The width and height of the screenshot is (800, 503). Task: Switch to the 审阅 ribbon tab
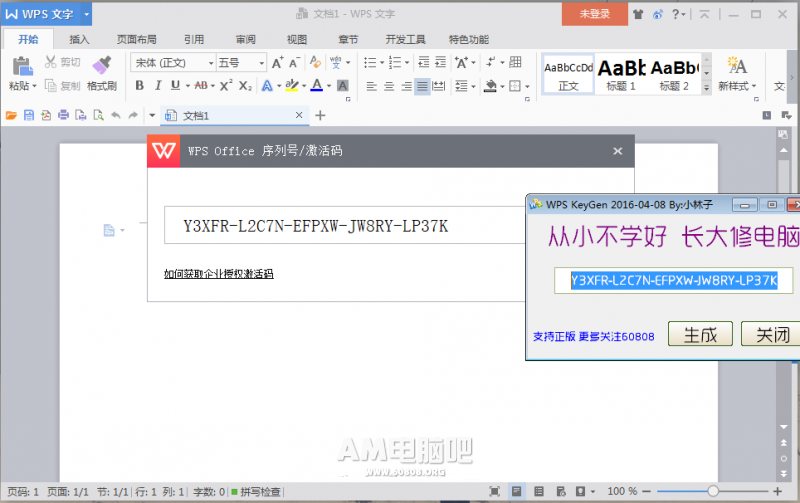(x=245, y=39)
